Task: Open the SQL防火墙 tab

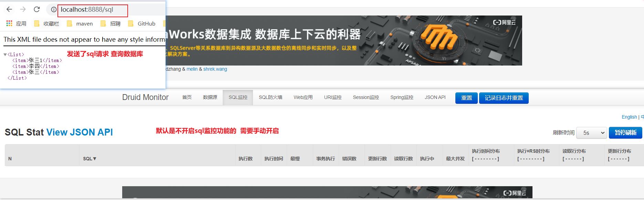Action: point(271,97)
